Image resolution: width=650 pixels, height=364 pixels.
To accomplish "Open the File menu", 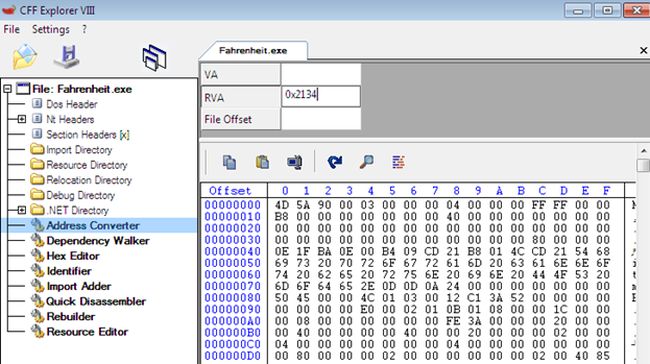I will 12,29.
